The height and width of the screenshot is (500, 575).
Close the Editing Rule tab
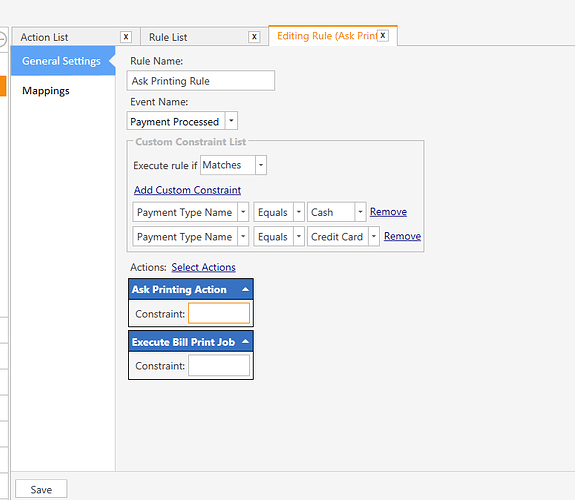[x=383, y=36]
